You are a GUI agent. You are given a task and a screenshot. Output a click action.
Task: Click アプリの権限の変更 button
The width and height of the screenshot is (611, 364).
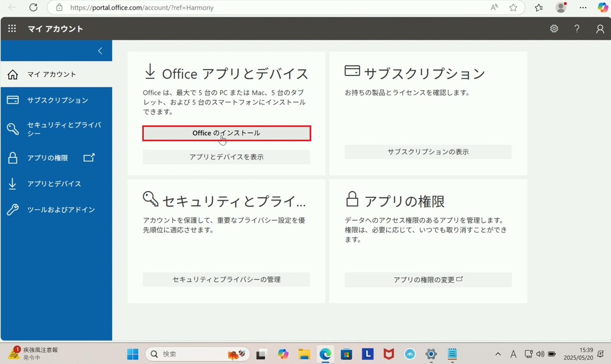coord(428,280)
